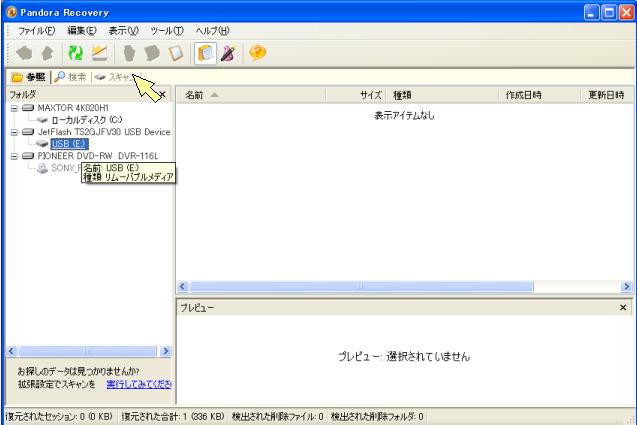Image resolution: width=637 pixels, height=425 pixels.
Task: Click the Up one level arrow icon
Action: click(x=48, y=53)
